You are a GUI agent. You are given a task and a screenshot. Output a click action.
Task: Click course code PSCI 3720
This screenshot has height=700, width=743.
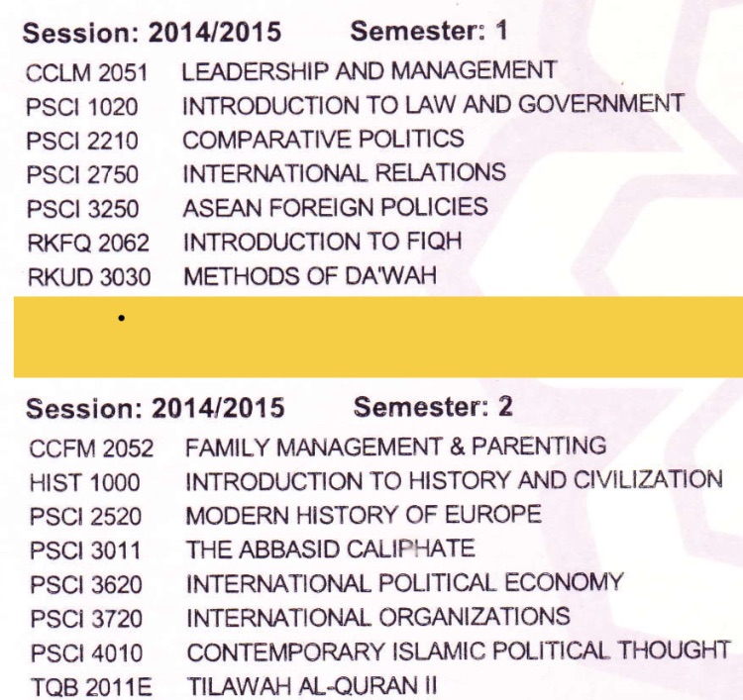tap(86, 619)
